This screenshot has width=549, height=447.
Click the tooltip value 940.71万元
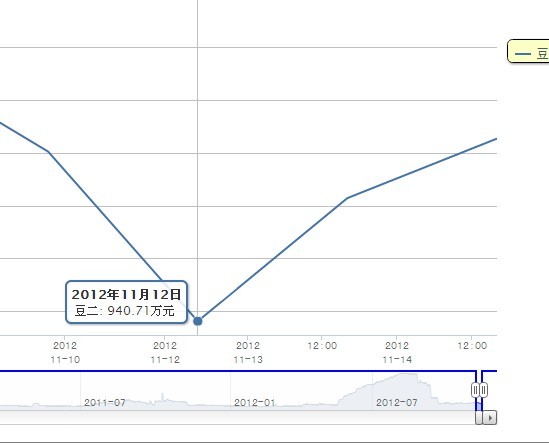tap(141, 310)
